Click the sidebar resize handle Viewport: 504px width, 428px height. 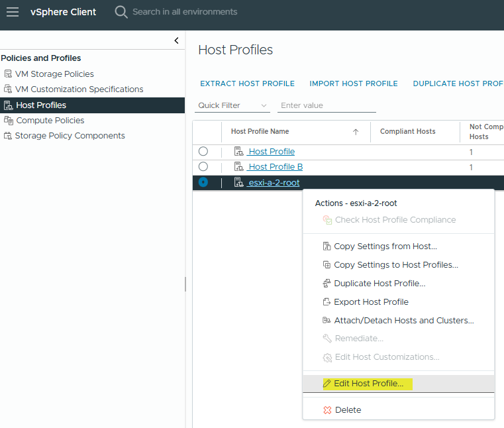[x=185, y=284]
